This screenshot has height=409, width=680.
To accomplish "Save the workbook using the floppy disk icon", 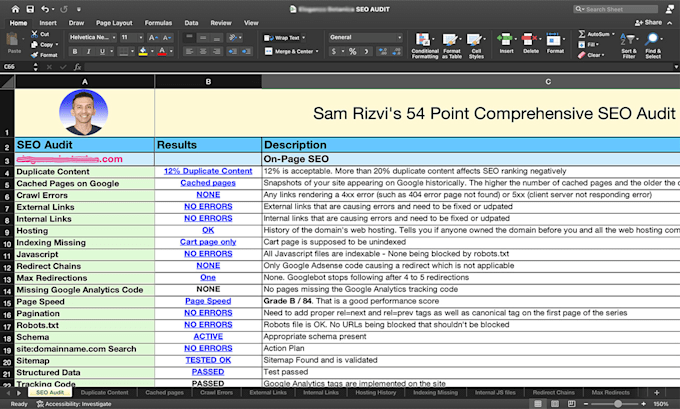I will 30,9.
